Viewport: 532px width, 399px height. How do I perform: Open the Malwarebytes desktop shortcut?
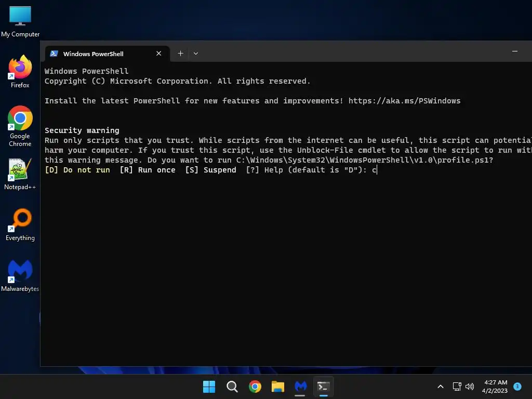pyautogui.click(x=20, y=276)
